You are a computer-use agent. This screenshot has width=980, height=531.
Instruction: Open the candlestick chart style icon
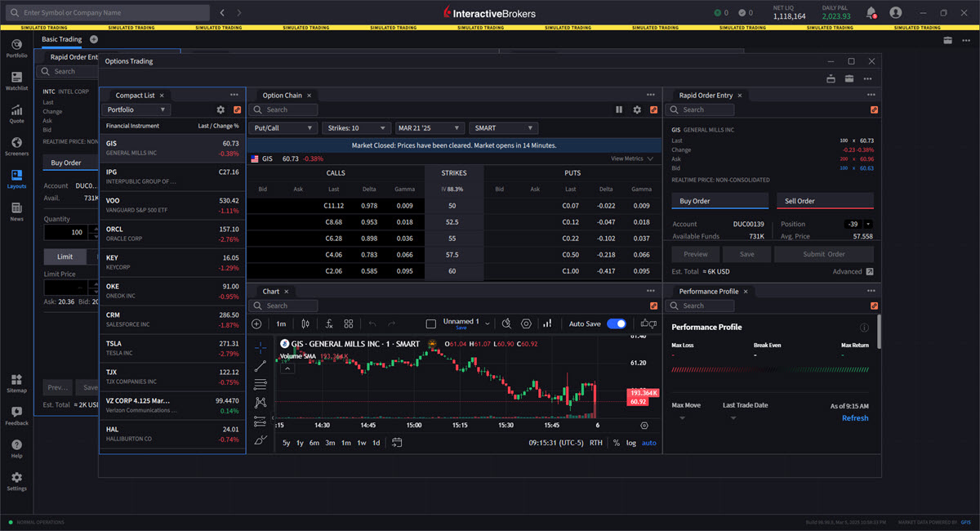(305, 324)
